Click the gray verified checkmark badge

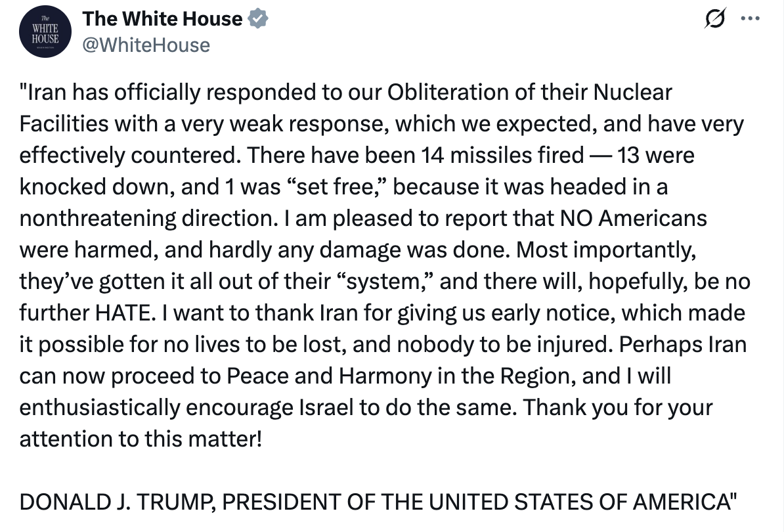(258, 19)
